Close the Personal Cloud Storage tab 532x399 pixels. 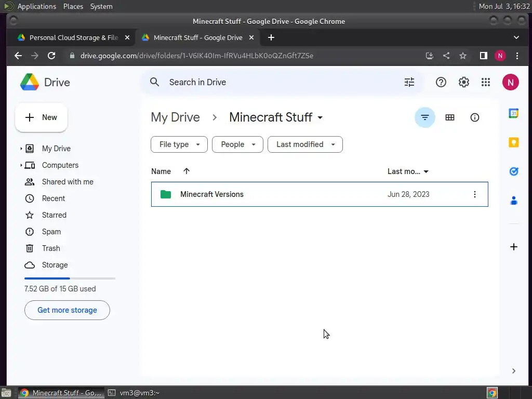(x=127, y=37)
